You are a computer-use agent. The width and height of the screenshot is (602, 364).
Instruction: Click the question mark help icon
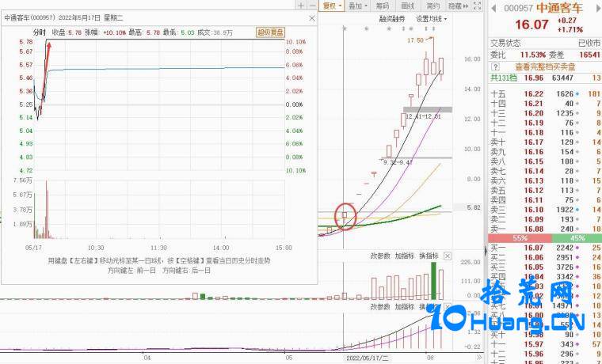495,67
